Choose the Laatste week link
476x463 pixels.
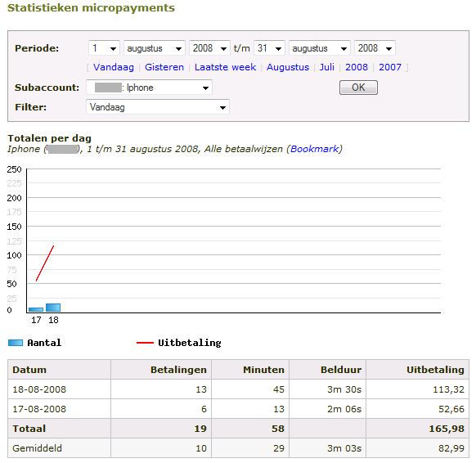click(225, 67)
